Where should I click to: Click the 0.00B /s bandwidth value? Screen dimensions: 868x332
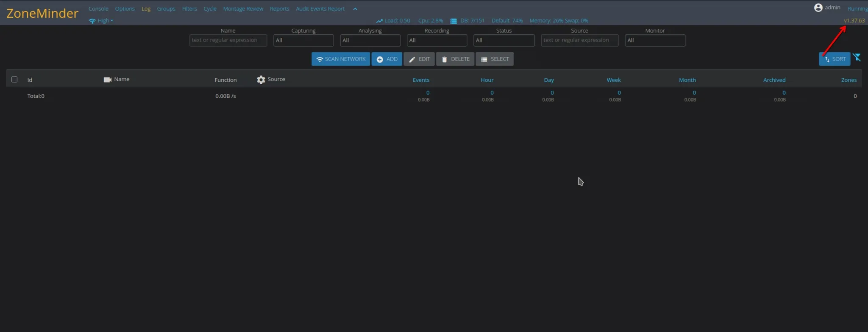[x=225, y=96]
